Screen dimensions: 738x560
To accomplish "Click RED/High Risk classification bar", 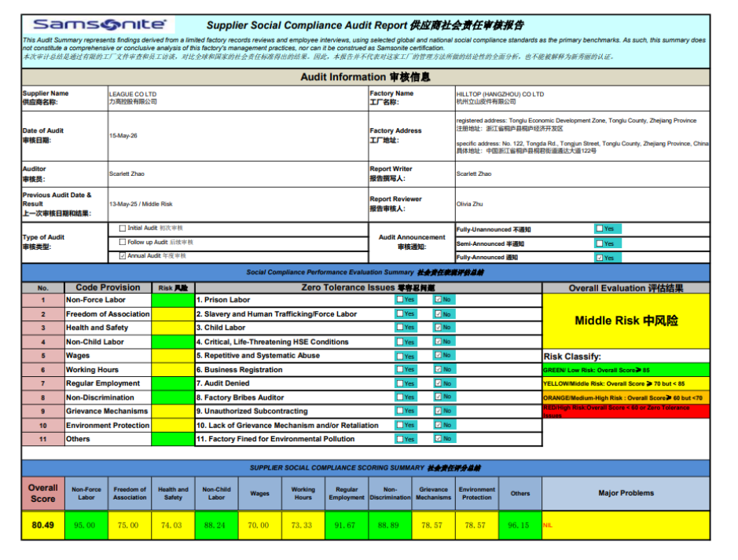I will pyautogui.click(x=626, y=412).
